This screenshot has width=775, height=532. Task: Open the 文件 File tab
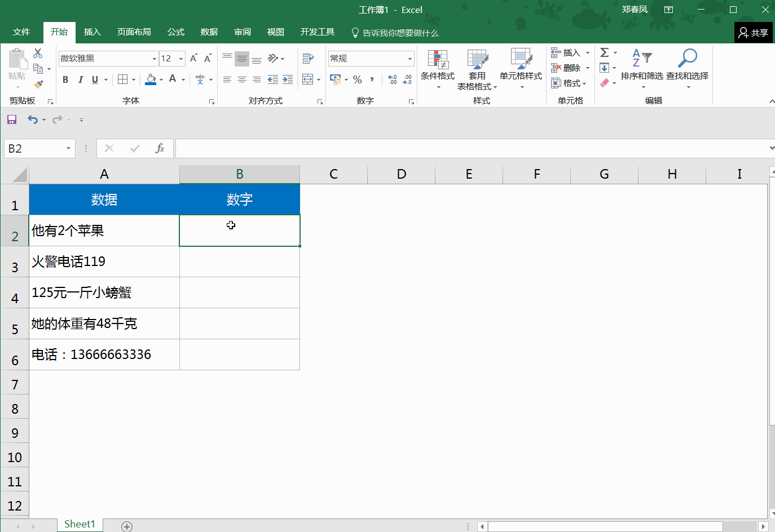coord(21,32)
